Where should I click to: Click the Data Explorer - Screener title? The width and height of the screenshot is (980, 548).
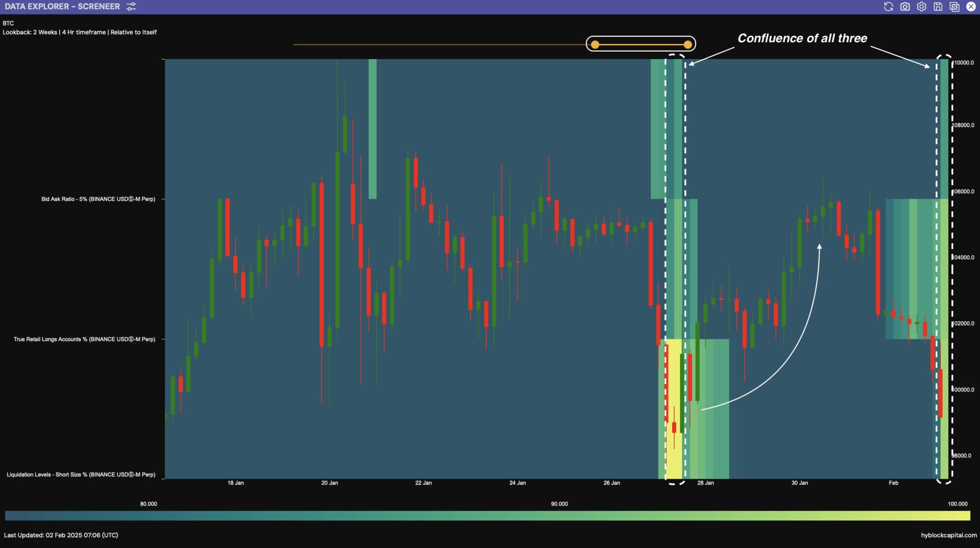pos(62,7)
